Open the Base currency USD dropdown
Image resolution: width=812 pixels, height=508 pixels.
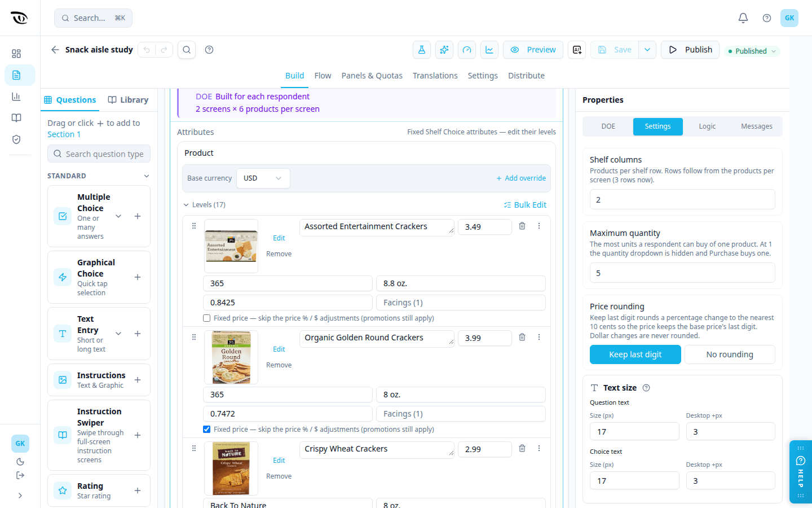(263, 178)
